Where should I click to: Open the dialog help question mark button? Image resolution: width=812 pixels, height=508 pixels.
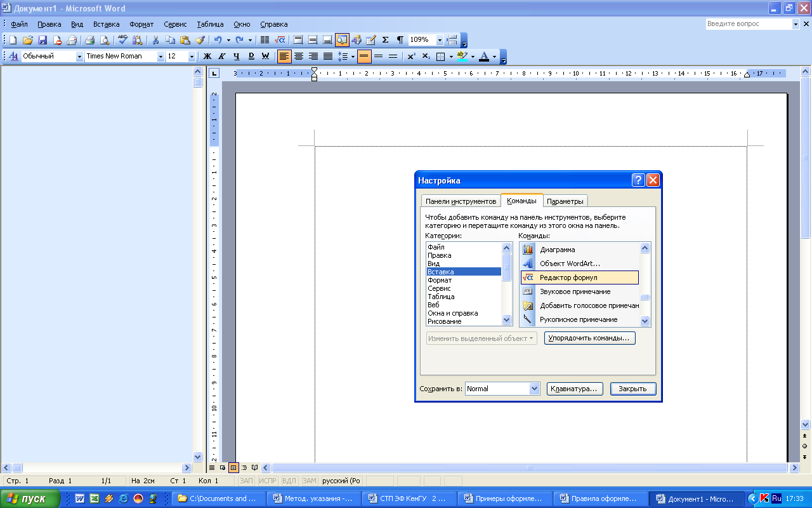(638, 180)
